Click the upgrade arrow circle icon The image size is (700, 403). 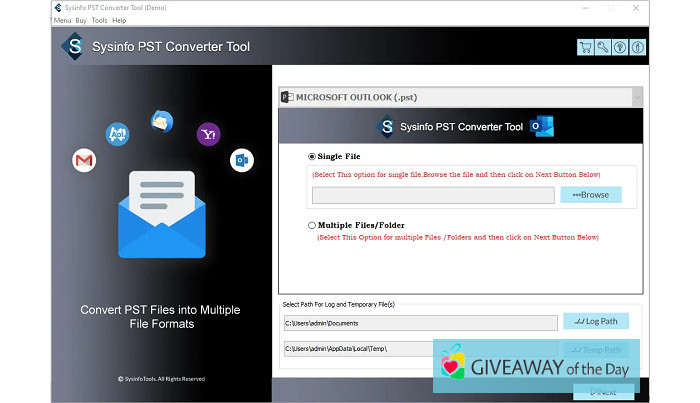[620, 47]
